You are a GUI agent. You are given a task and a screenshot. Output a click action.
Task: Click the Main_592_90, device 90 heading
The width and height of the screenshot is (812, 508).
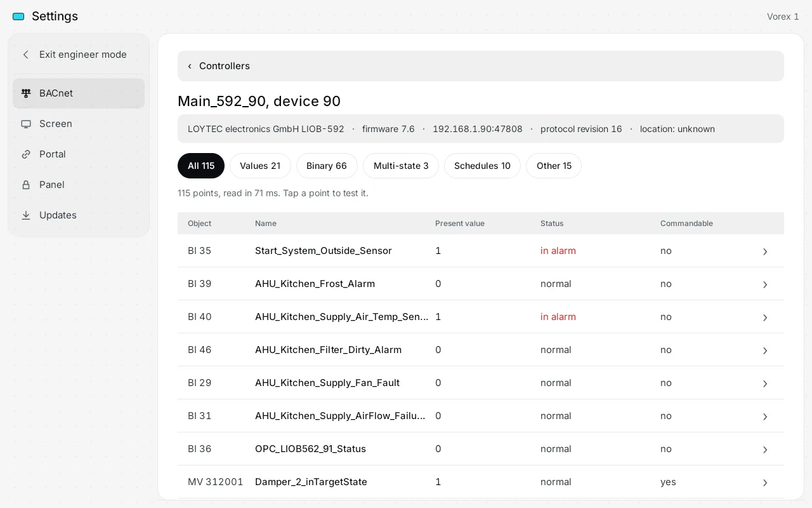259,101
